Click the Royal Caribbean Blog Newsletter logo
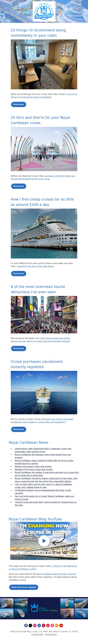 click(x=44, y=11)
